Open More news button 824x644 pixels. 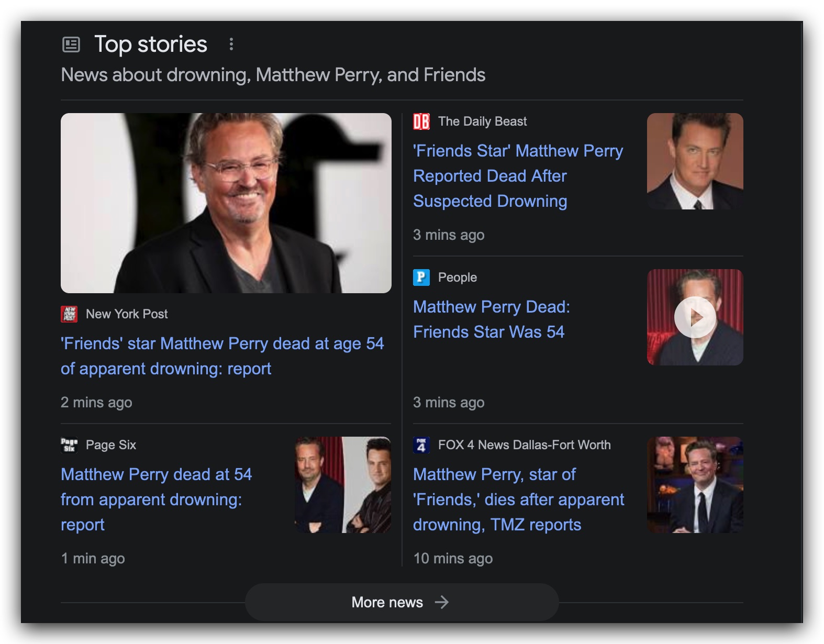(x=402, y=602)
